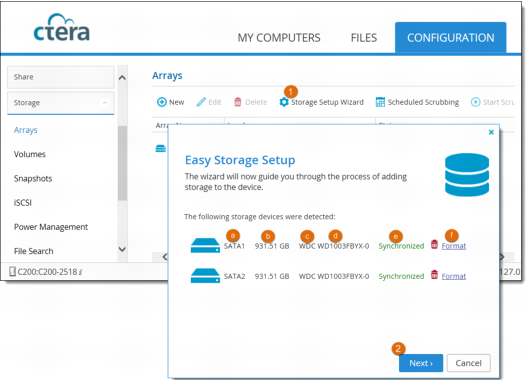Viewport: 530px width, 380px height.
Task: Click the Format link for SATA1
Action: 454,246
